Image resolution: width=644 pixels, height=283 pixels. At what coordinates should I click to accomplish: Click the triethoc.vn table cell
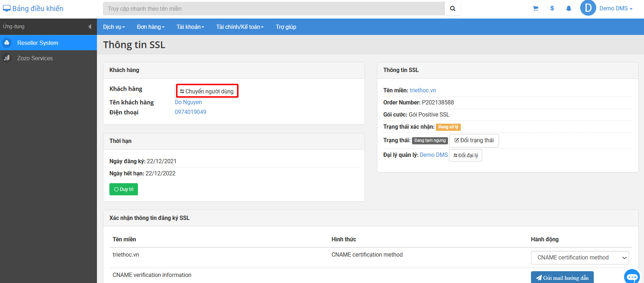point(126,254)
